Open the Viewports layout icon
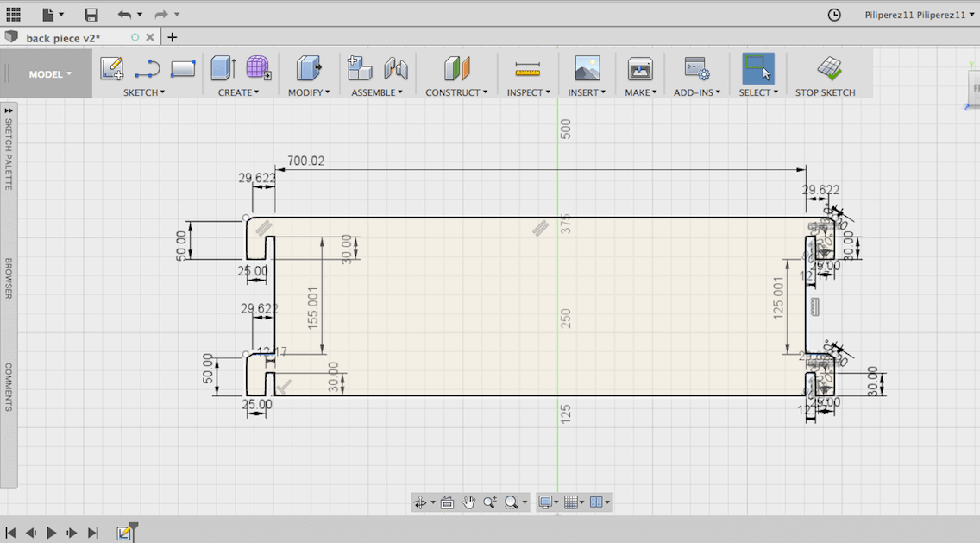 pyautogui.click(x=596, y=502)
